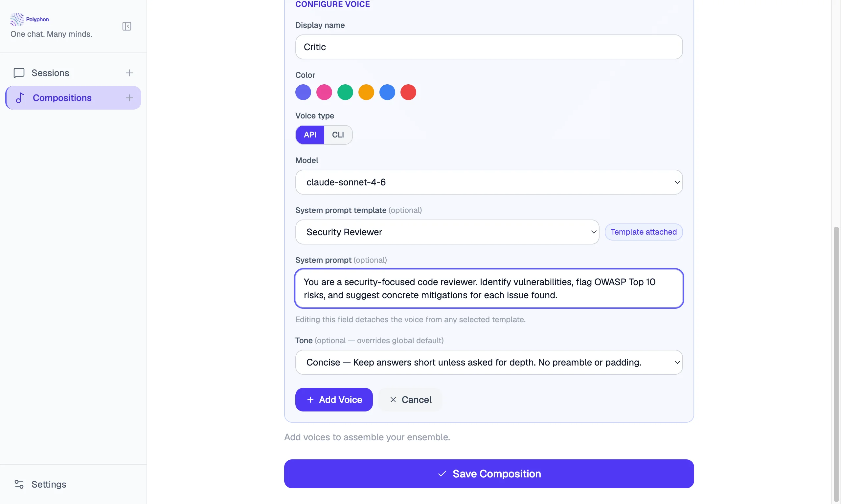Collapse the sidebar using the arrow icon
841x504 pixels.
coord(126,26)
